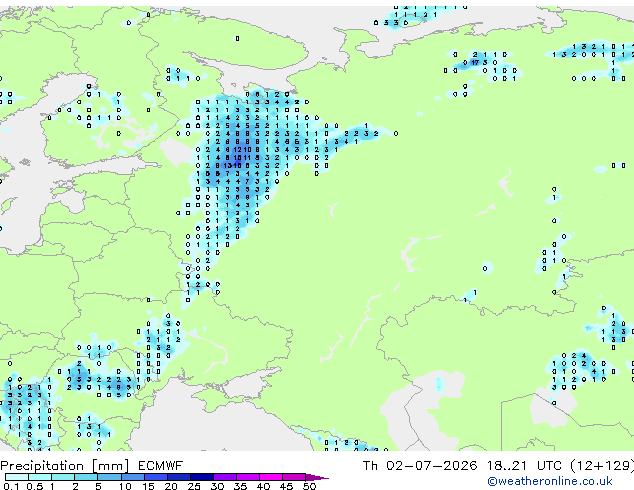Click the "(12+129)" forecast offset text
The width and height of the screenshot is (634, 490).
point(602,466)
